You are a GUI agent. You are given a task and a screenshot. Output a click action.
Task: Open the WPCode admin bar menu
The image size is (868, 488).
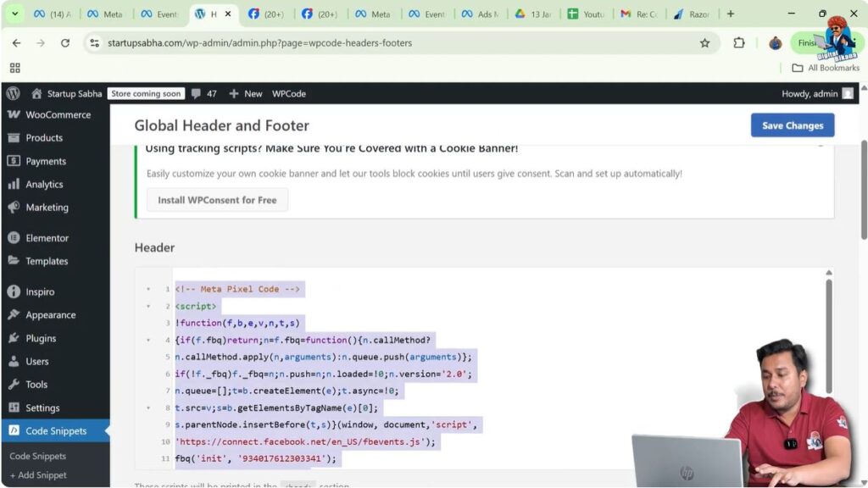[x=289, y=93]
